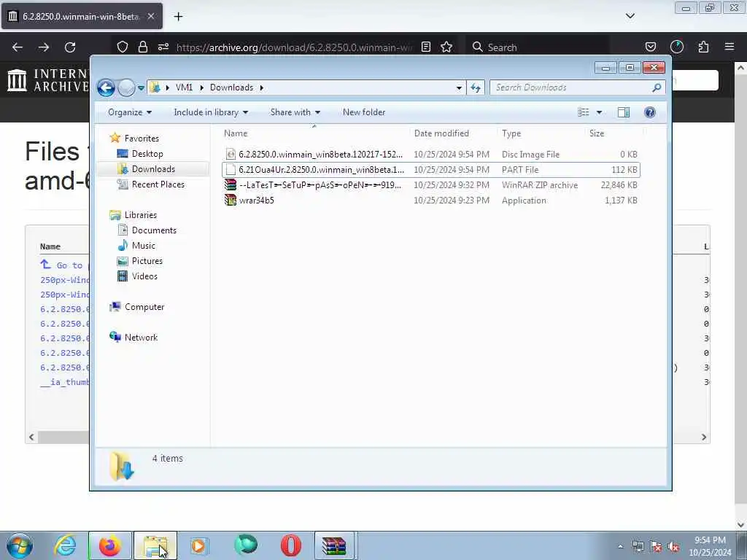The width and height of the screenshot is (747, 560).
Task: Select the PART file 6.21Oua4Ur.2.8250.0
Action: (x=431, y=169)
